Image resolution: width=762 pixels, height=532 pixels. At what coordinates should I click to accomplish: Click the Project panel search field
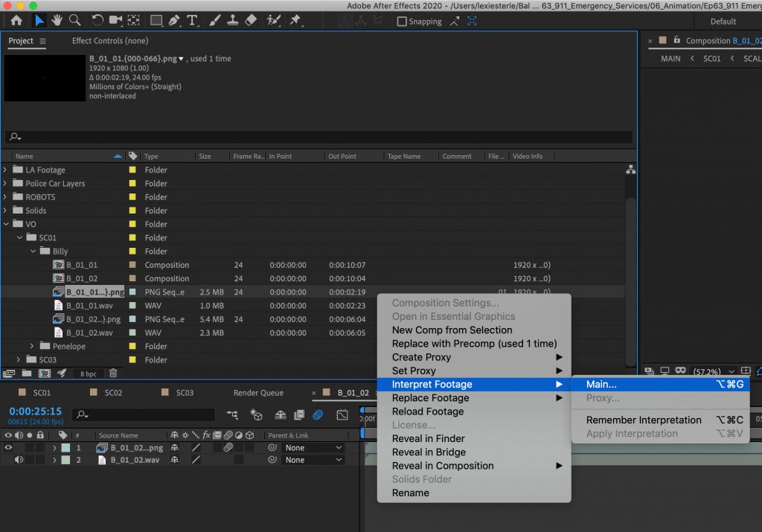click(320, 138)
